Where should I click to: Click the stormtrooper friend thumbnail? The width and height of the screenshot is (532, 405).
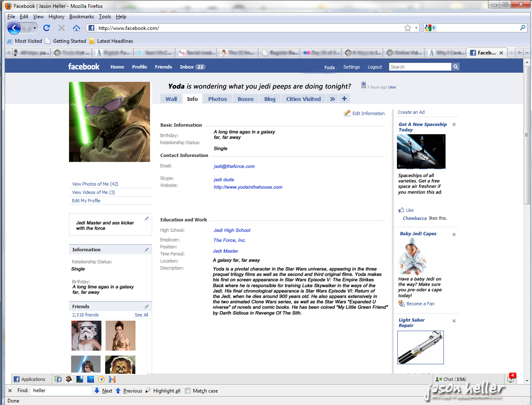(86, 336)
